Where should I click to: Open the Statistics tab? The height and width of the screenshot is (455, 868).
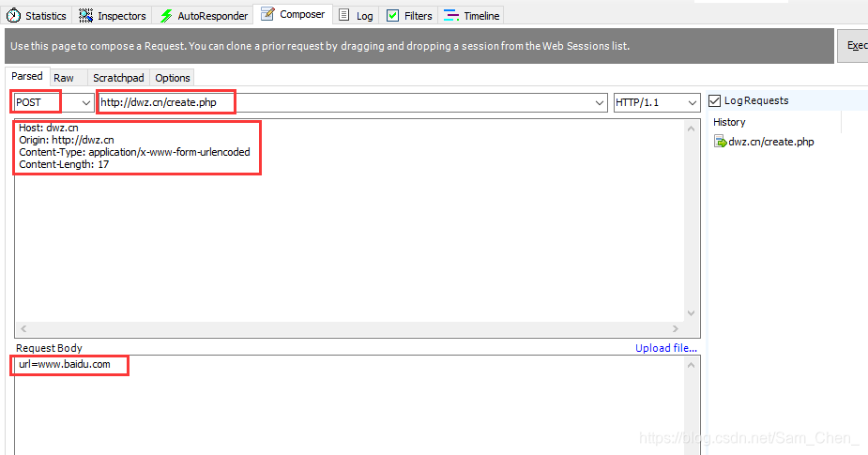37,16
